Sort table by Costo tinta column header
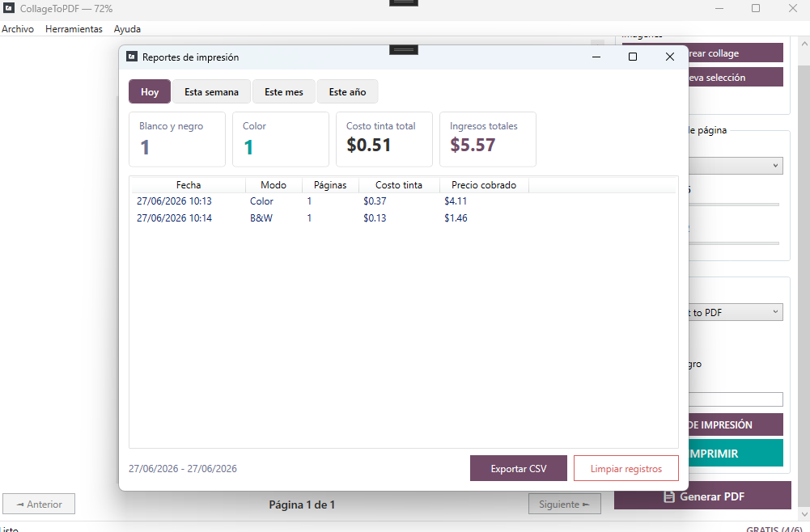810x532 pixels. [399, 184]
